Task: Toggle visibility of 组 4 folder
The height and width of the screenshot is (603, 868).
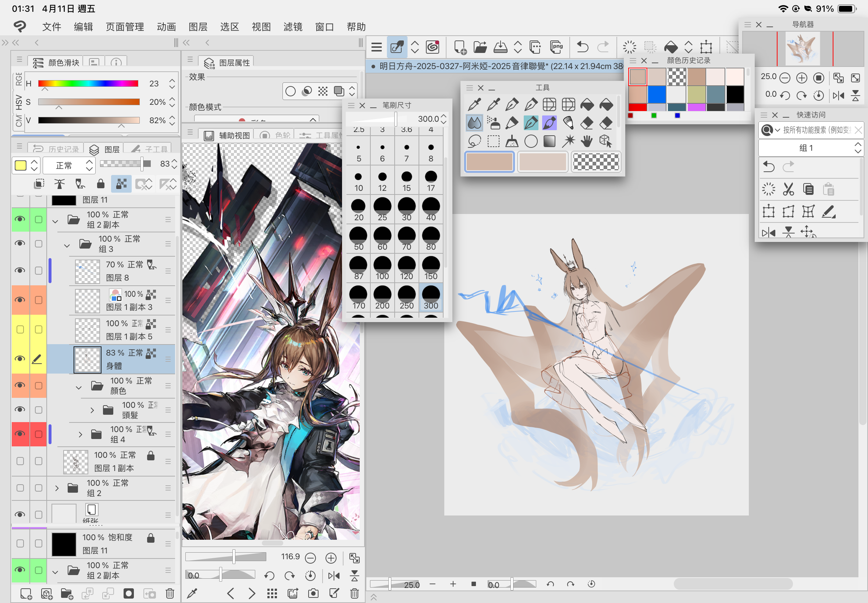Action: pos(20,434)
